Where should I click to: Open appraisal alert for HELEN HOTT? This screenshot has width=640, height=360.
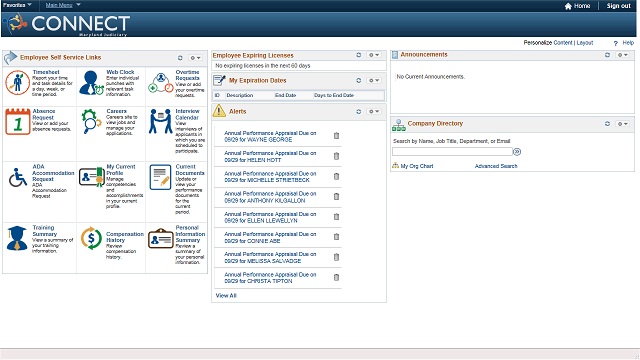point(270,156)
